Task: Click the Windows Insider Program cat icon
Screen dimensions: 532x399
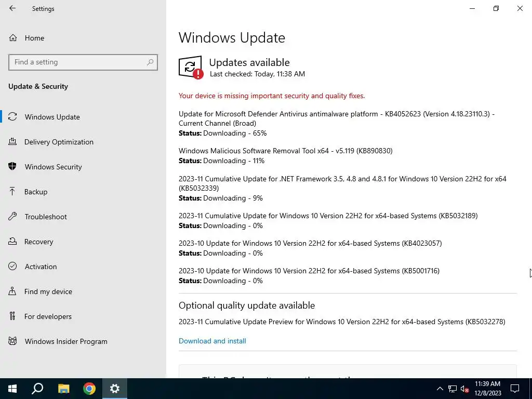Action: 12,341
